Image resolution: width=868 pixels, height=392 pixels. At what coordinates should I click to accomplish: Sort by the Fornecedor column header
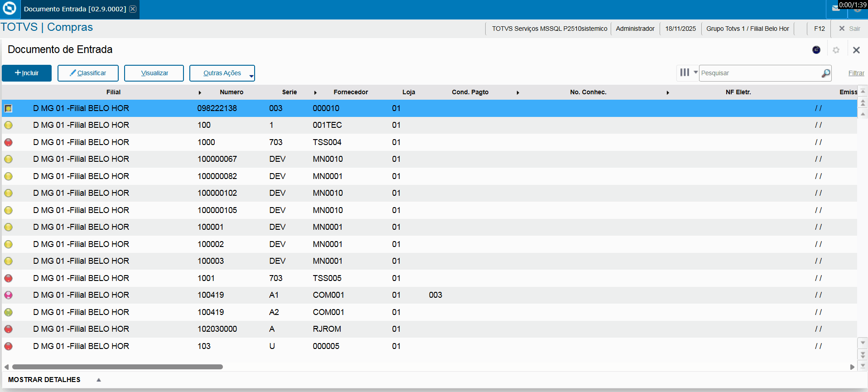[x=351, y=92]
